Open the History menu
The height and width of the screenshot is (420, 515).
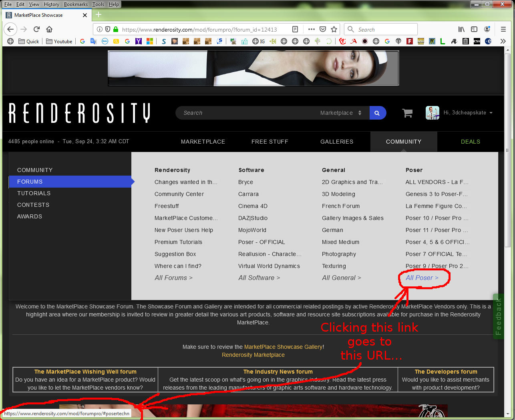coord(52,4)
